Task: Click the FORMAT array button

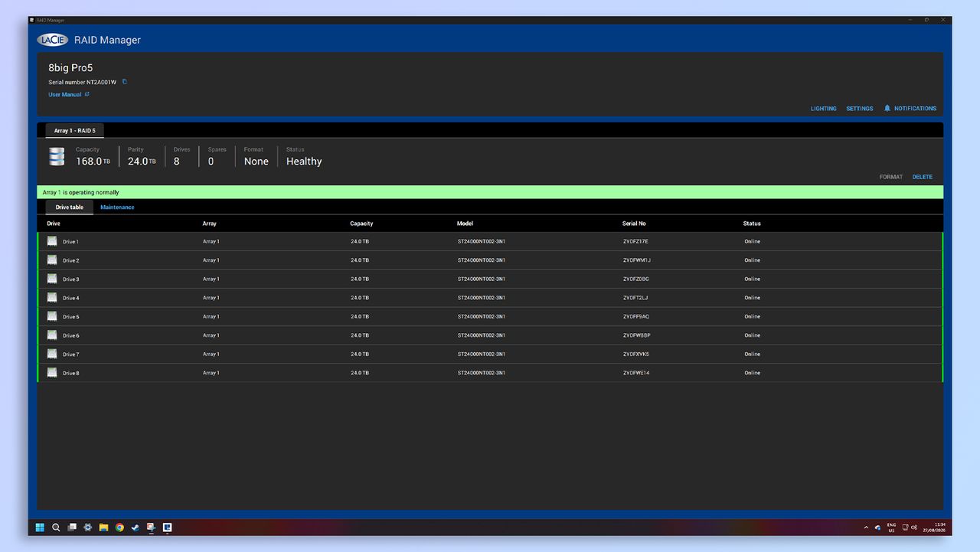Action: coord(891,177)
